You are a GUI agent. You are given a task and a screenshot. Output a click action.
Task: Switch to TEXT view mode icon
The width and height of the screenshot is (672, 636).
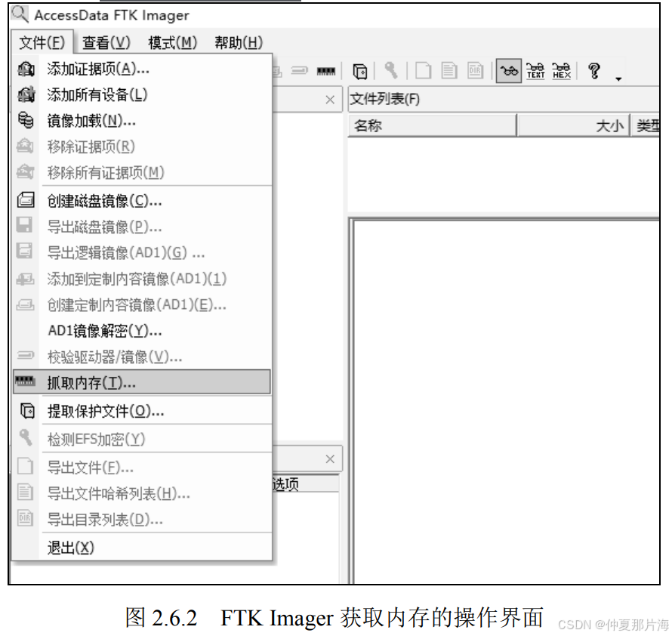(x=536, y=71)
